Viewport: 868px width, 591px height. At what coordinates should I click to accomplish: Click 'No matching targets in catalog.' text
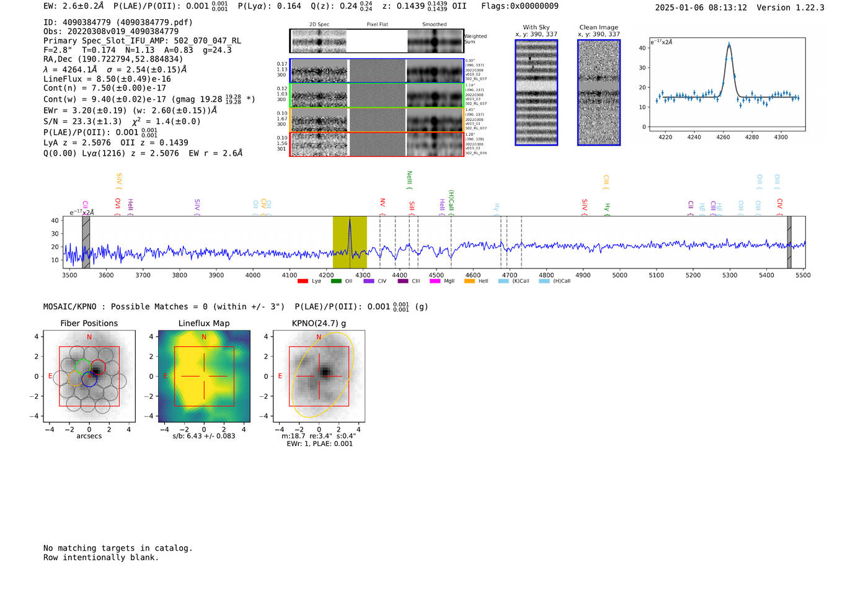click(118, 548)
